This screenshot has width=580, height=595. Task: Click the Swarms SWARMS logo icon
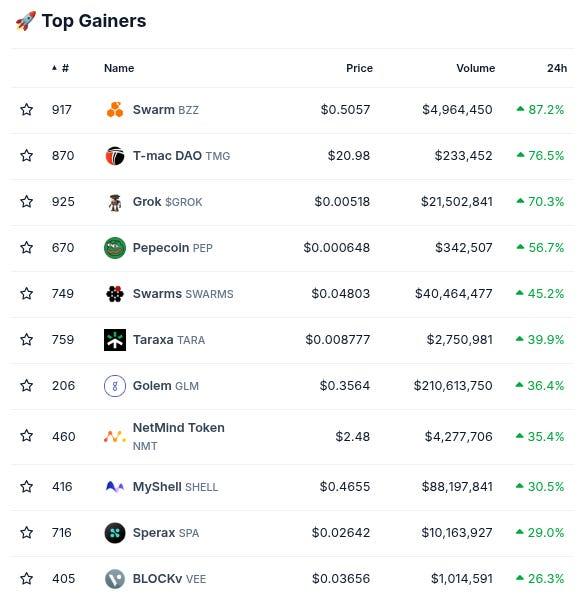point(115,294)
